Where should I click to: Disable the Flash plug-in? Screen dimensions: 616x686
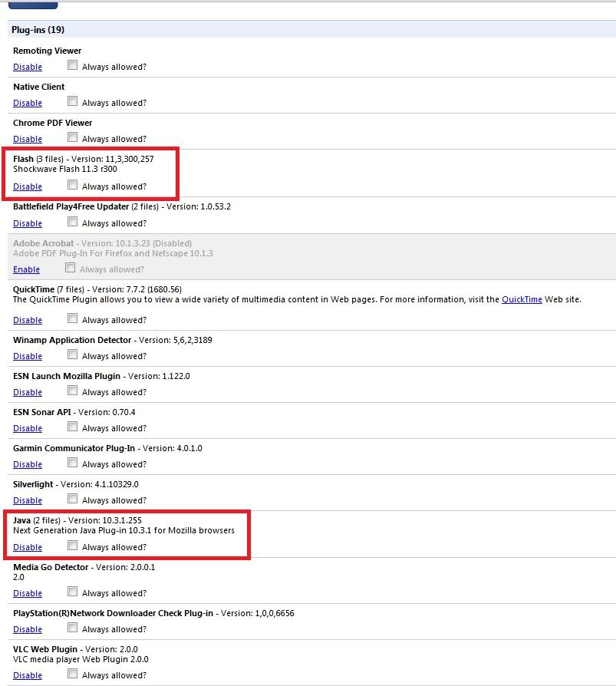28,186
